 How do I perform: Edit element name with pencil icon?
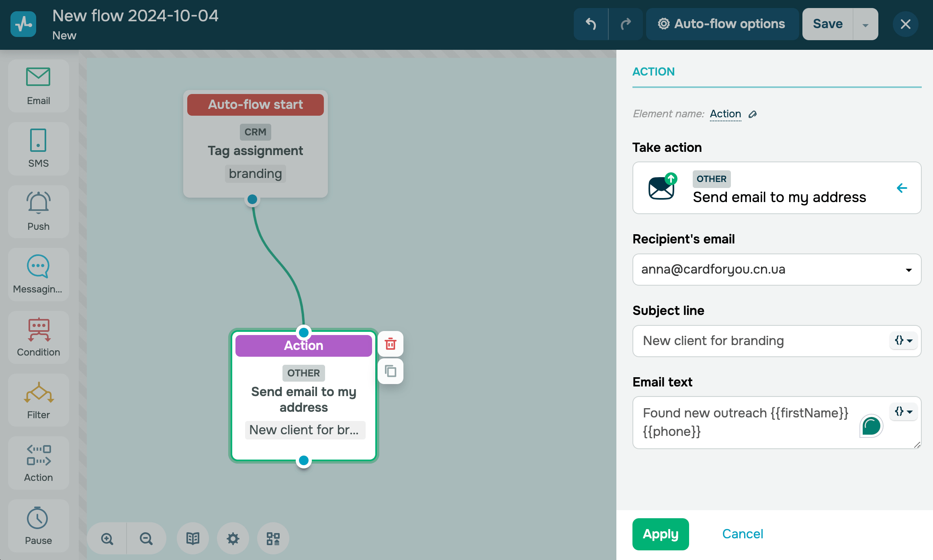pyautogui.click(x=753, y=114)
